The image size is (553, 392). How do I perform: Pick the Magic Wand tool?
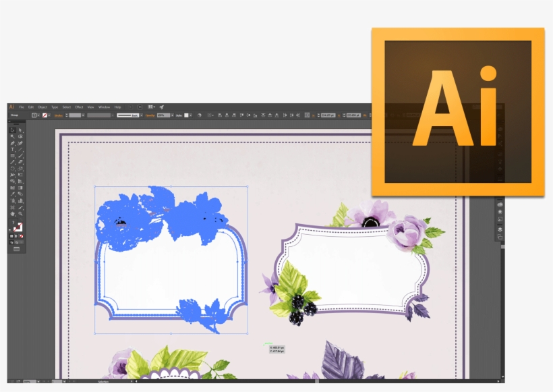coord(12,136)
